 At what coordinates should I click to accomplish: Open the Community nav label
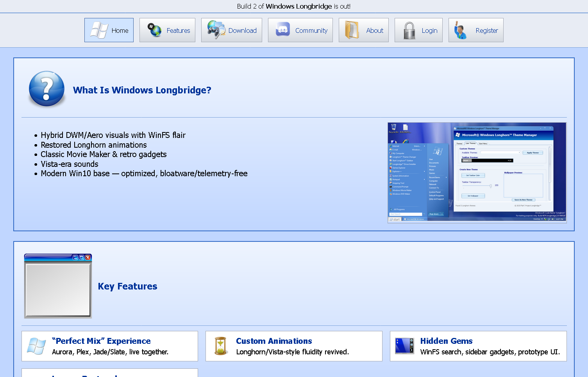click(311, 30)
